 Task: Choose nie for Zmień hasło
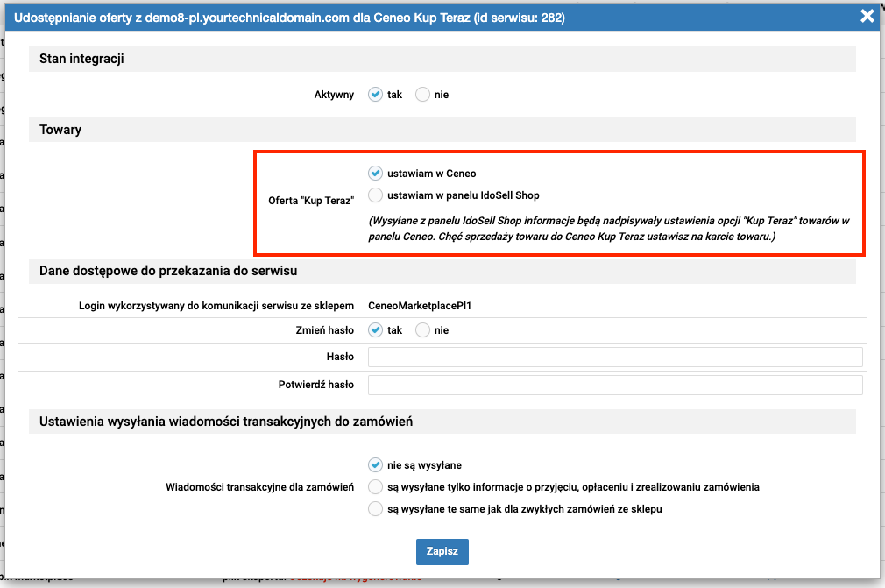click(x=422, y=330)
